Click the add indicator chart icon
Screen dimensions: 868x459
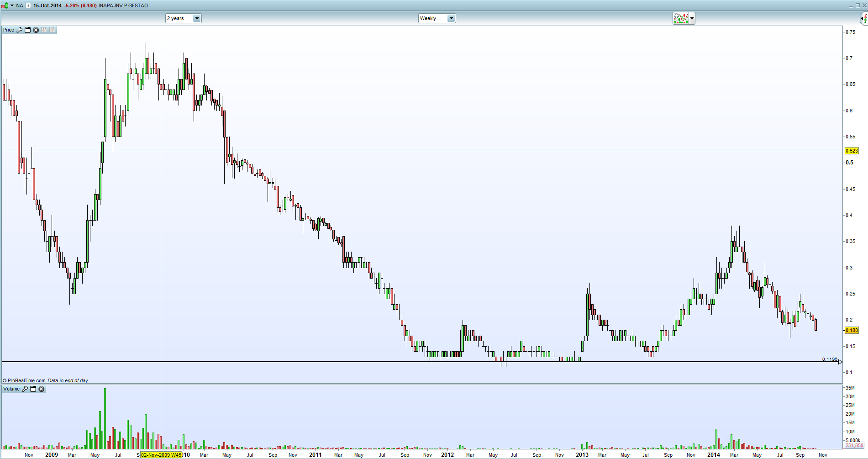(x=680, y=18)
